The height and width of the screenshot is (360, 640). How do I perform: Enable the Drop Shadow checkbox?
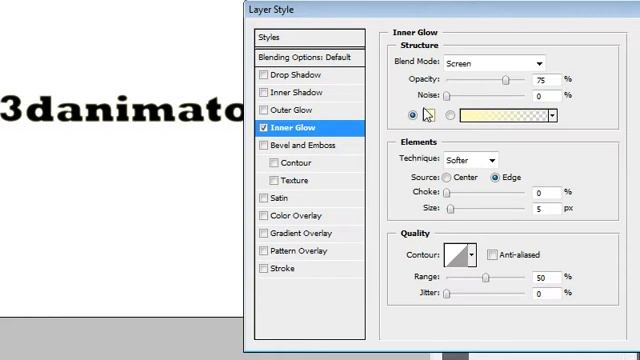click(x=263, y=75)
